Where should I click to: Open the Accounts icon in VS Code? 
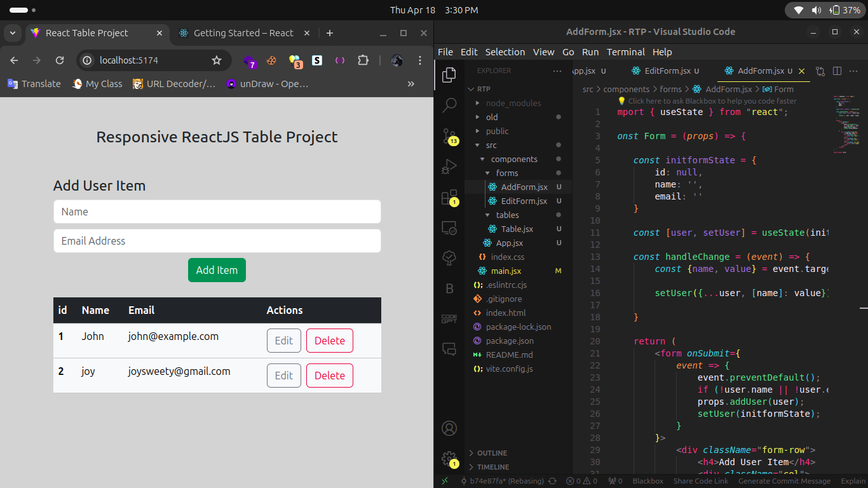click(x=449, y=428)
